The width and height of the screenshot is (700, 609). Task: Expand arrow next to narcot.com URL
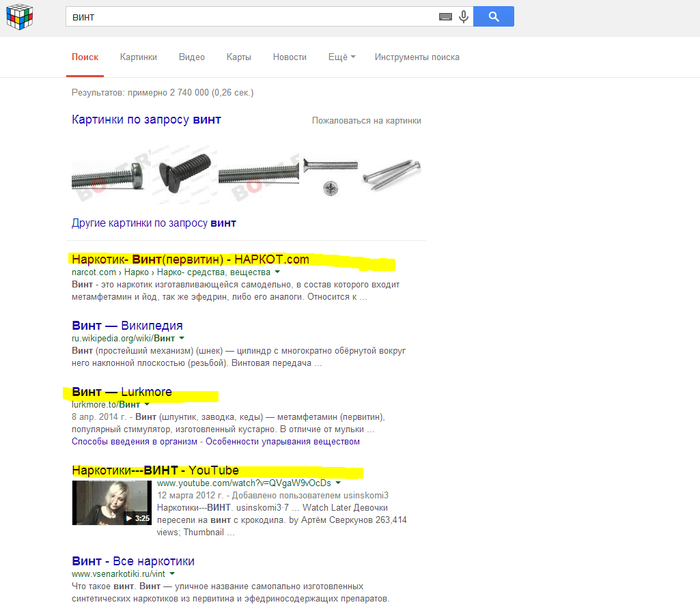tap(277, 272)
